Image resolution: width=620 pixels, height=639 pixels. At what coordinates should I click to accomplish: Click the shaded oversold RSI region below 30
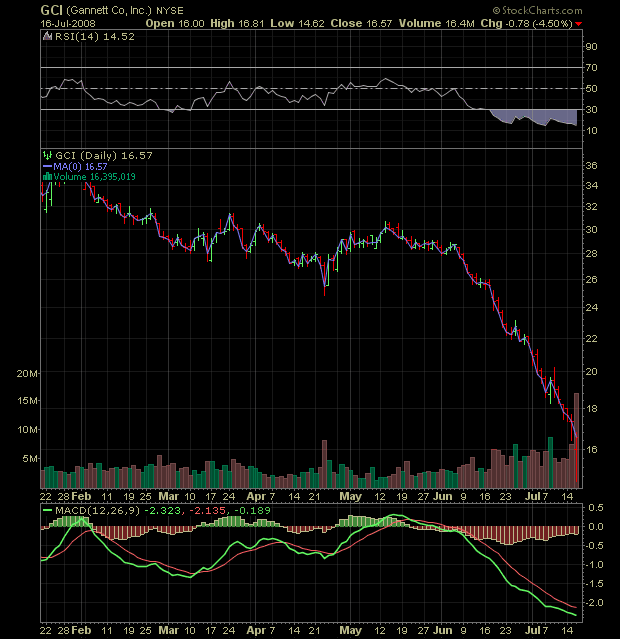(x=534, y=117)
